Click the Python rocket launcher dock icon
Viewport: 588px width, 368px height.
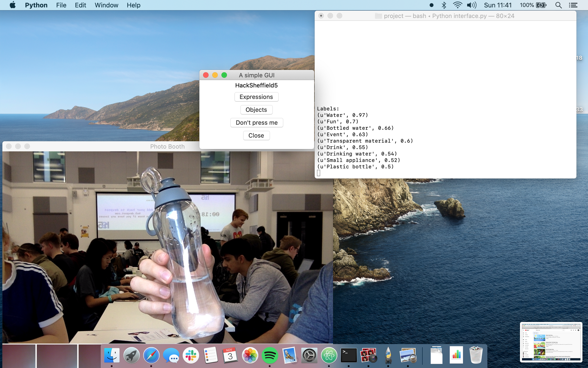pyautogui.click(x=388, y=355)
